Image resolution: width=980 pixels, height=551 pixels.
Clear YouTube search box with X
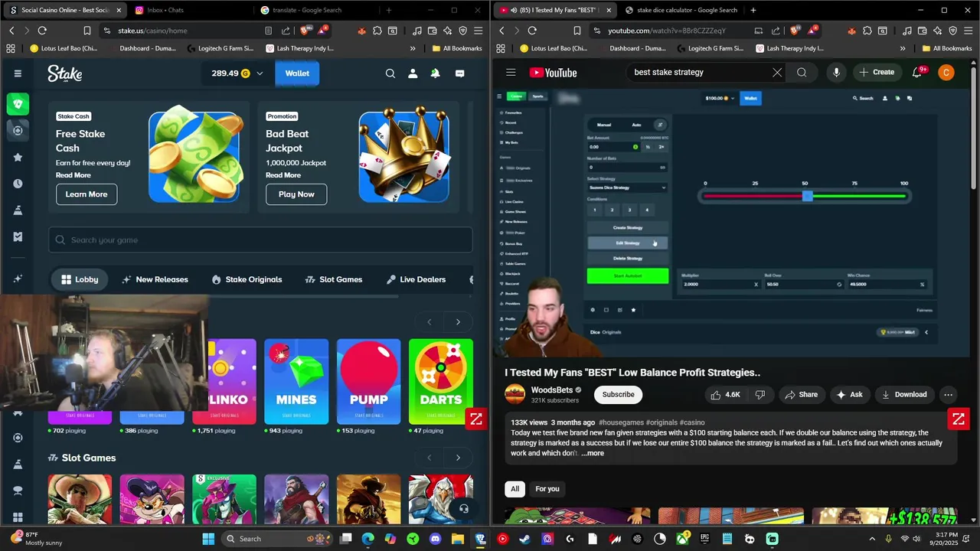pos(777,73)
